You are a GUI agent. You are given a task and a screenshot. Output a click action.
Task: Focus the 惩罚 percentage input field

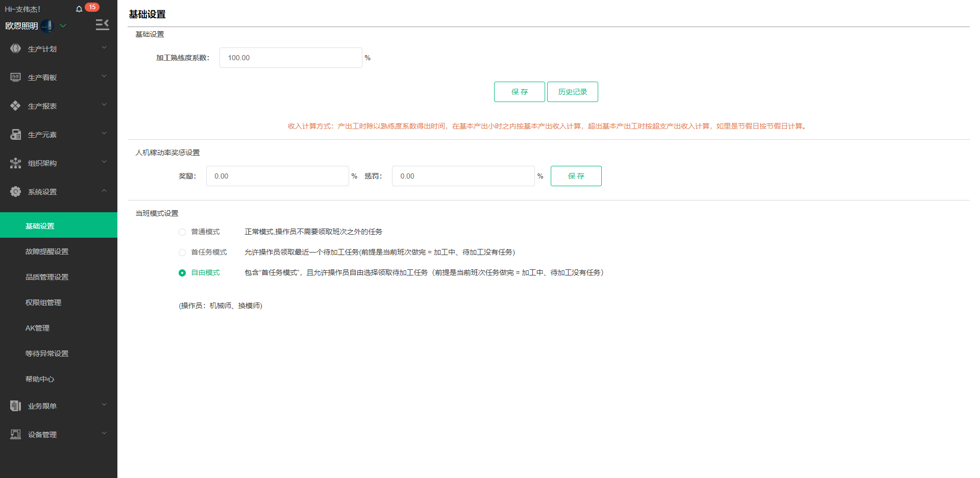pyautogui.click(x=463, y=176)
